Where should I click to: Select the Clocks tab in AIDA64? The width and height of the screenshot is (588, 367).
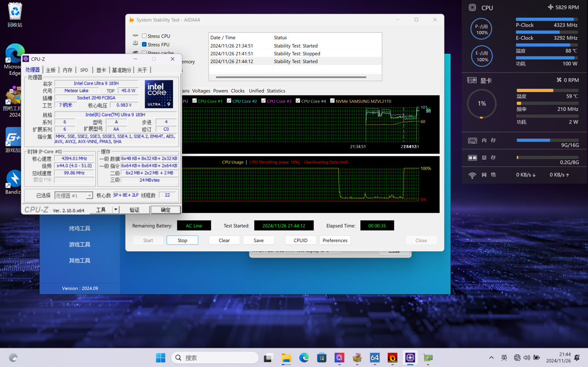238,91
